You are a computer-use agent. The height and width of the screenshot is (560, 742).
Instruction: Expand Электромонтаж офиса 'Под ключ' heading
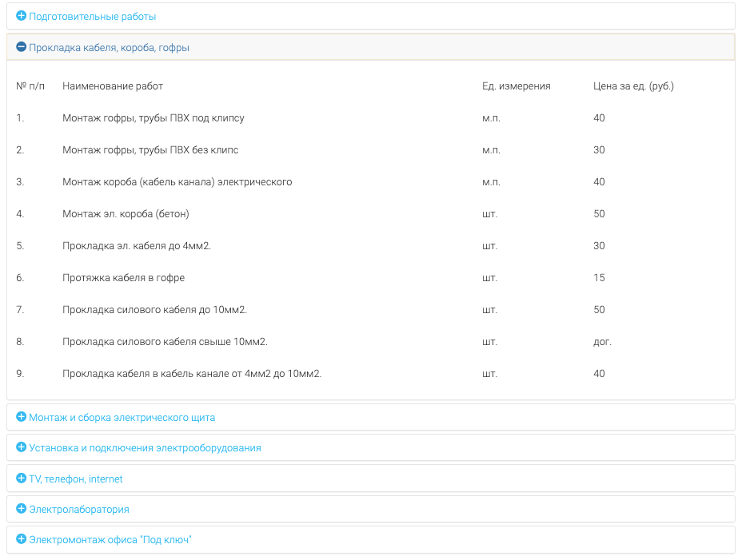(110, 540)
